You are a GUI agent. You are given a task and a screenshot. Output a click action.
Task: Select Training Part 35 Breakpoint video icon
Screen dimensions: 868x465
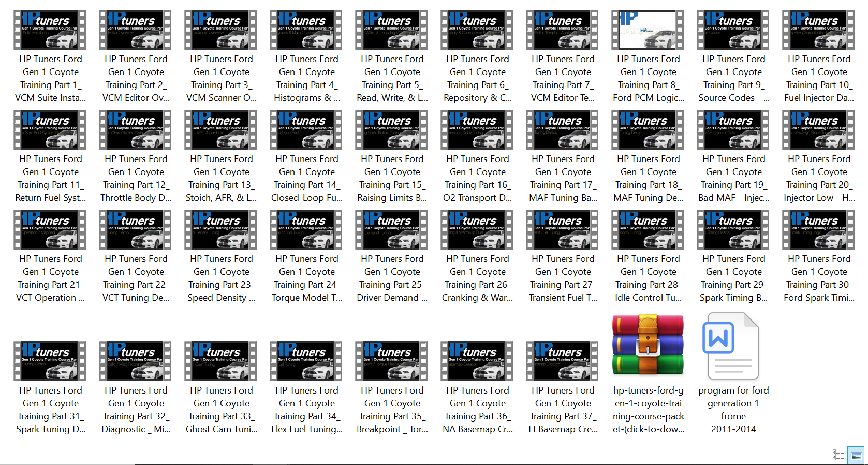[392, 361]
